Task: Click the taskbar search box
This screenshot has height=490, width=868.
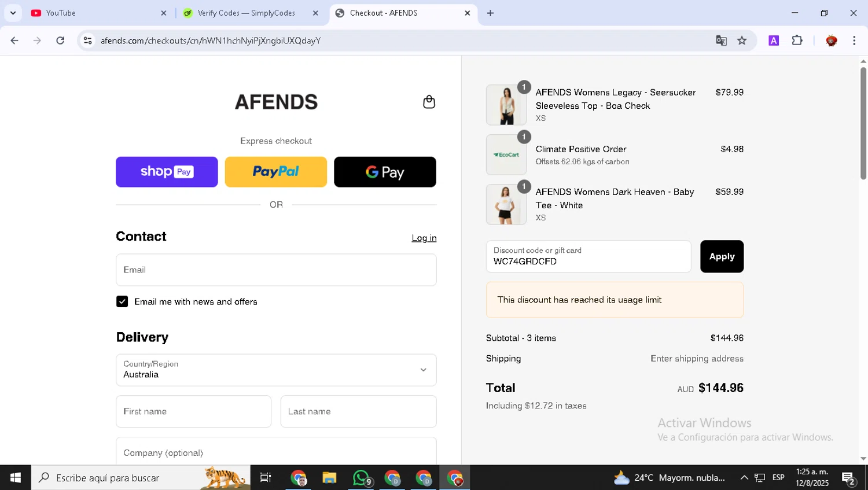Action: pos(141,478)
